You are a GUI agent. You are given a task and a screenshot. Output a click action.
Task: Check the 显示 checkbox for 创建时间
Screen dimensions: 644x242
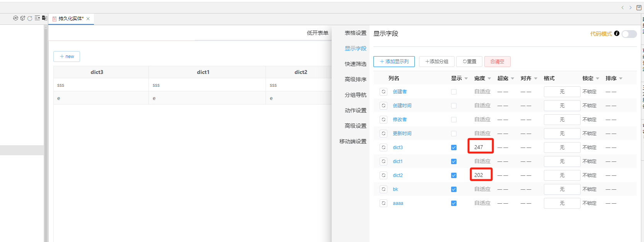[454, 106]
